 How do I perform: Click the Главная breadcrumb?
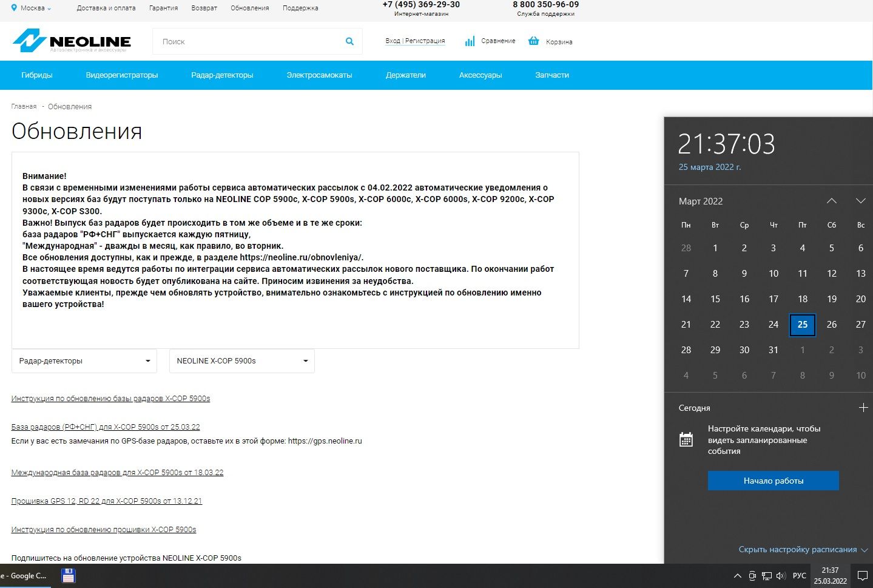click(24, 106)
